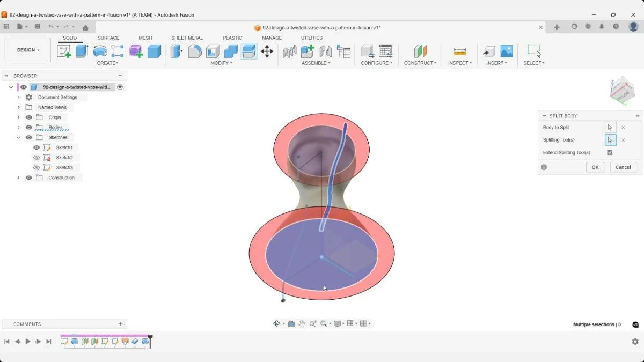Select the Revolve tool in Create
The width and height of the screenshot is (644, 362).
[100, 50]
